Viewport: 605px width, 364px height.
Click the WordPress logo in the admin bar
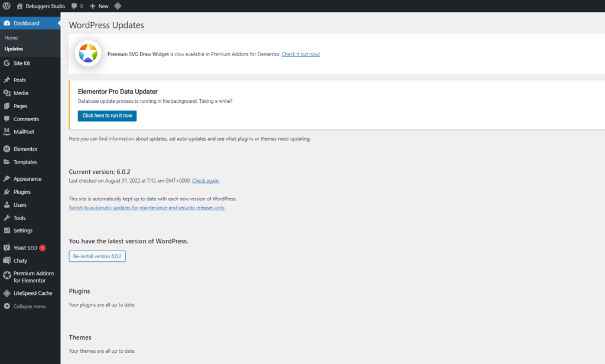(6, 6)
